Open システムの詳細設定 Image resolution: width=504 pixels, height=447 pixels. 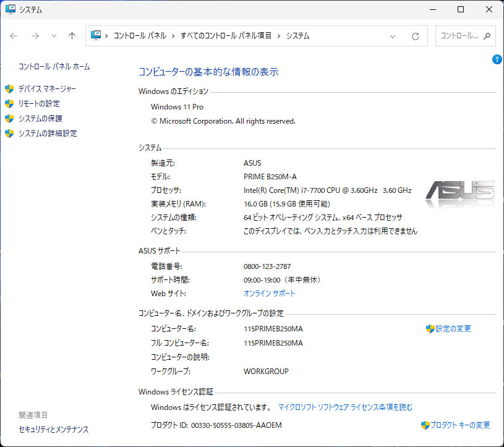48,133
